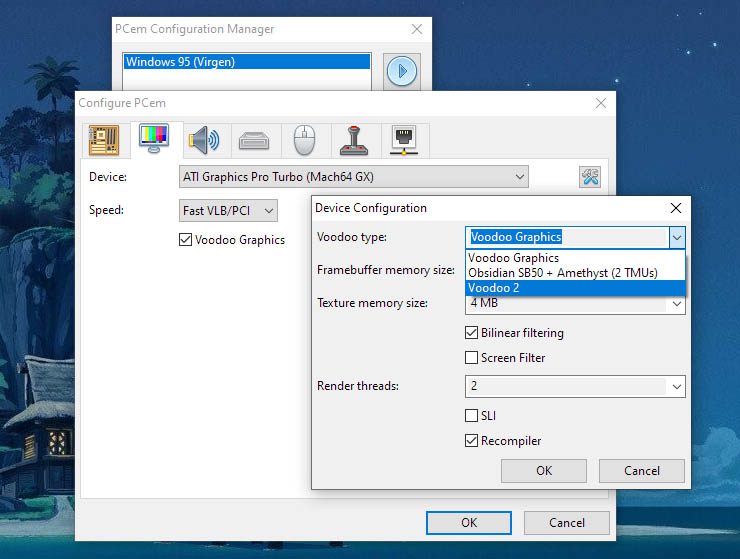Open the Network settings tab icon
Image resolution: width=740 pixels, height=559 pixels.
(404, 140)
